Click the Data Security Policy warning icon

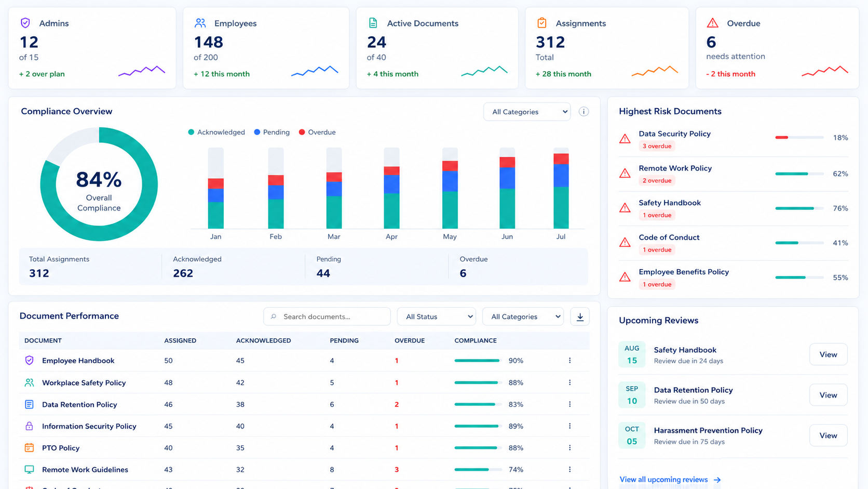[x=625, y=139]
